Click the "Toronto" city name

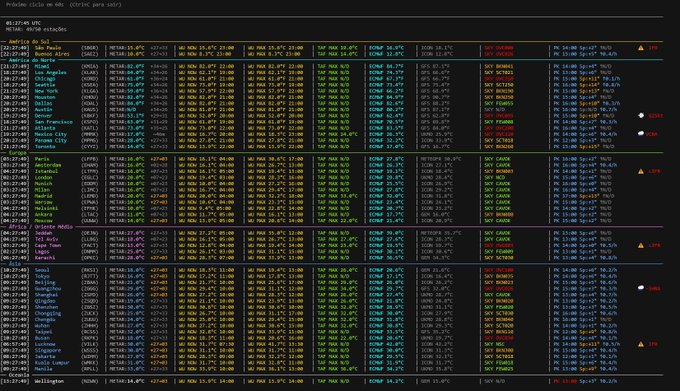pos(45,147)
